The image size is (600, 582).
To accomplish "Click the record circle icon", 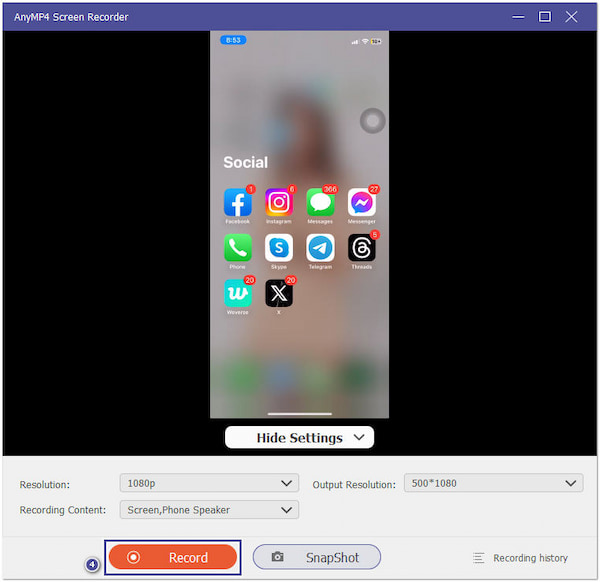I will point(134,557).
